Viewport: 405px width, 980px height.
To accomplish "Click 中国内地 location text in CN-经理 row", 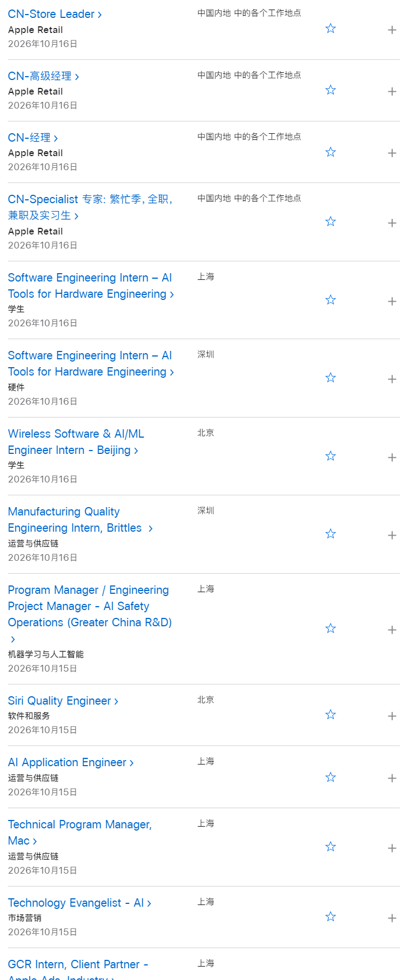I will (x=249, y=137).
